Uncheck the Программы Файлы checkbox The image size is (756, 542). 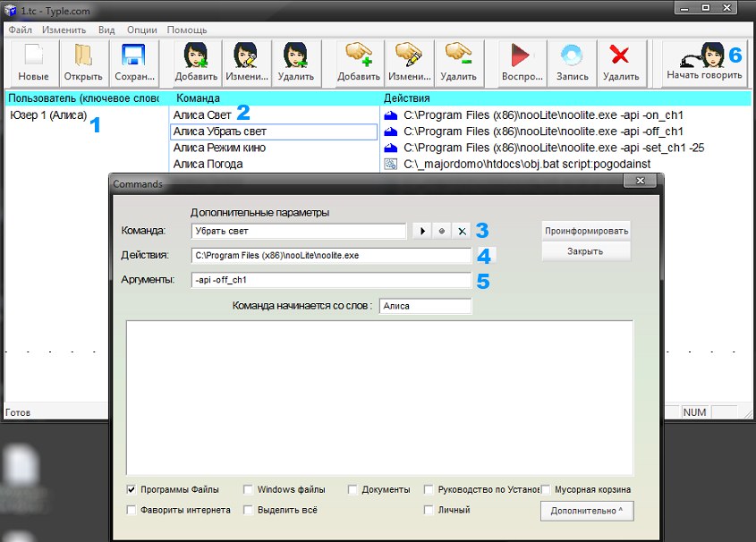pos(132,490)
